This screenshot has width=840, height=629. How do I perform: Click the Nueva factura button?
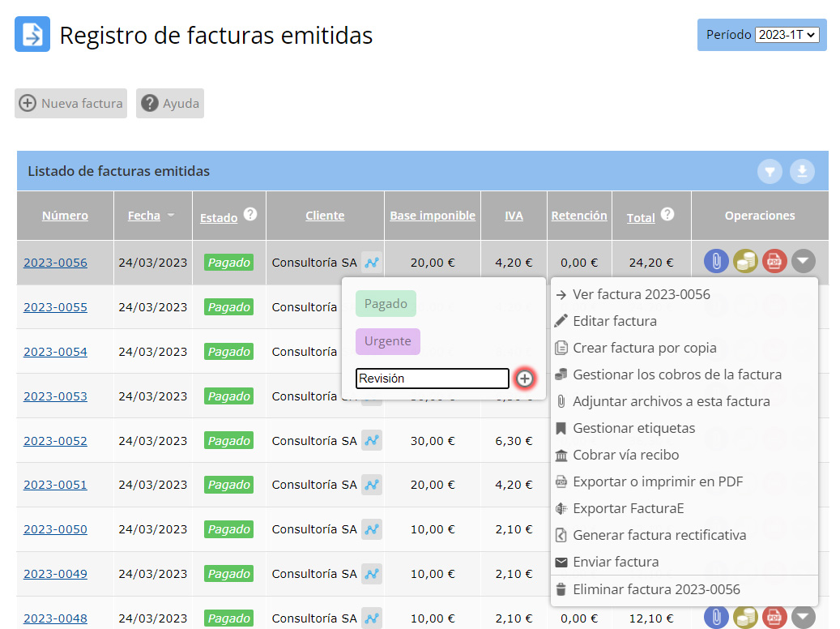(70, 103)
